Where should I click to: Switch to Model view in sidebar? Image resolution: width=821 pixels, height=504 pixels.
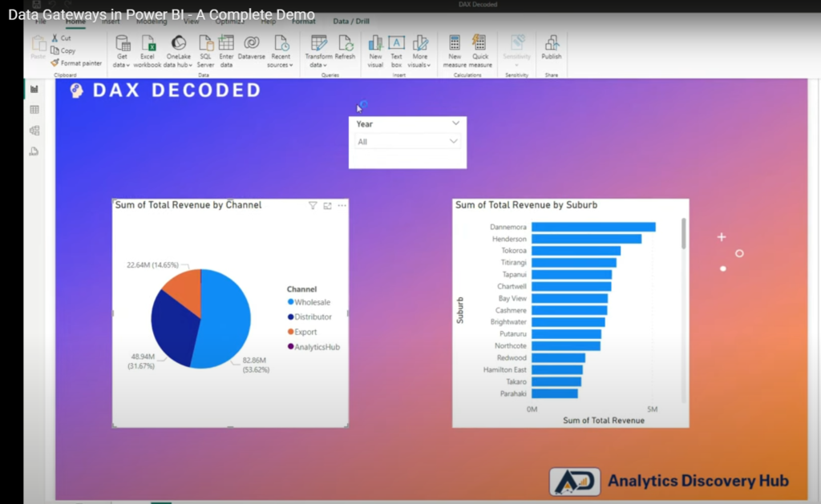coord(34,131)
